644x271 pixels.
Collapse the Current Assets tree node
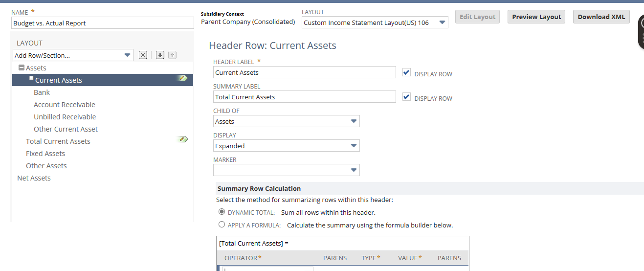(x=31, y=78)
